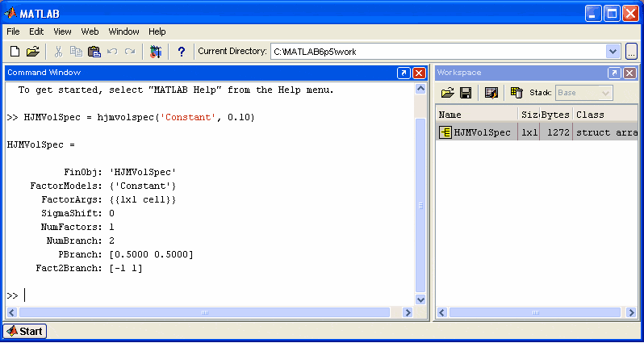Open the Window menu
This screenshot has height=343, width=644.
[123, 31]
